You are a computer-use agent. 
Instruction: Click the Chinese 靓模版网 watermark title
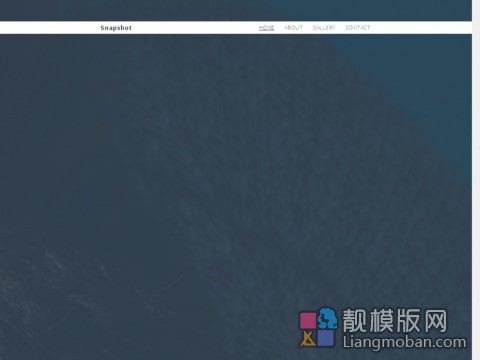(395, 320)
